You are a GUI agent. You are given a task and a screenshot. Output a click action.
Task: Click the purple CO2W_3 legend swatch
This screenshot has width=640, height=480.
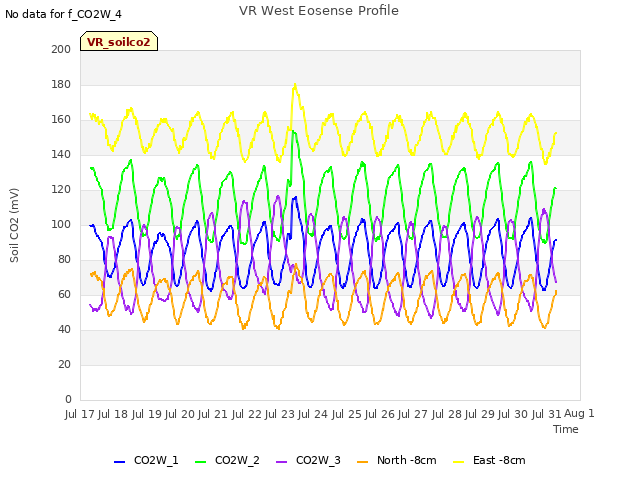(x=281, y=462)
